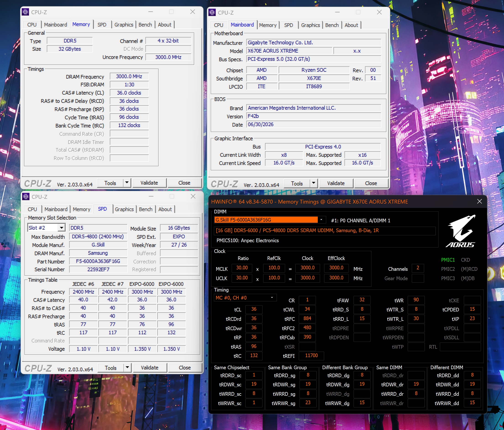Image resolution: width=504 pixels, height=430 pixels.
Task: Click the Gigabyte Technology Co. Ltd. manufacturer field
Action: click(x=314, y=42)
